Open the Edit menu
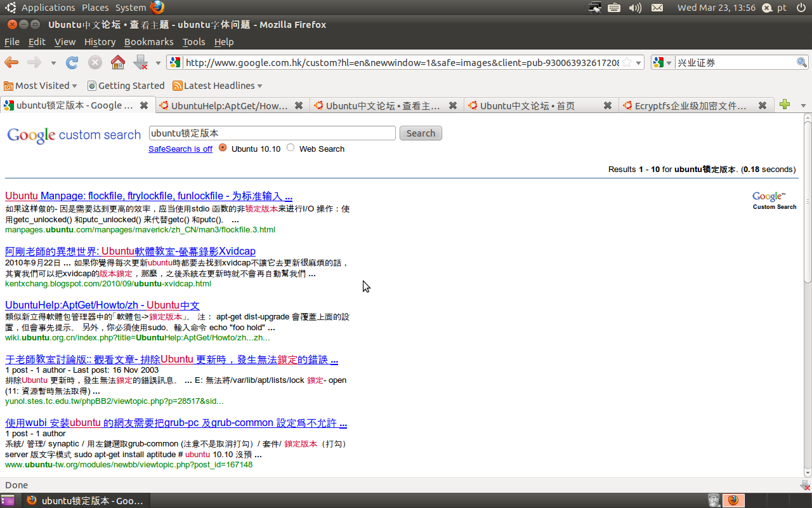The width and height of the screenshot is (812, 508). click(x=37, y=41)
